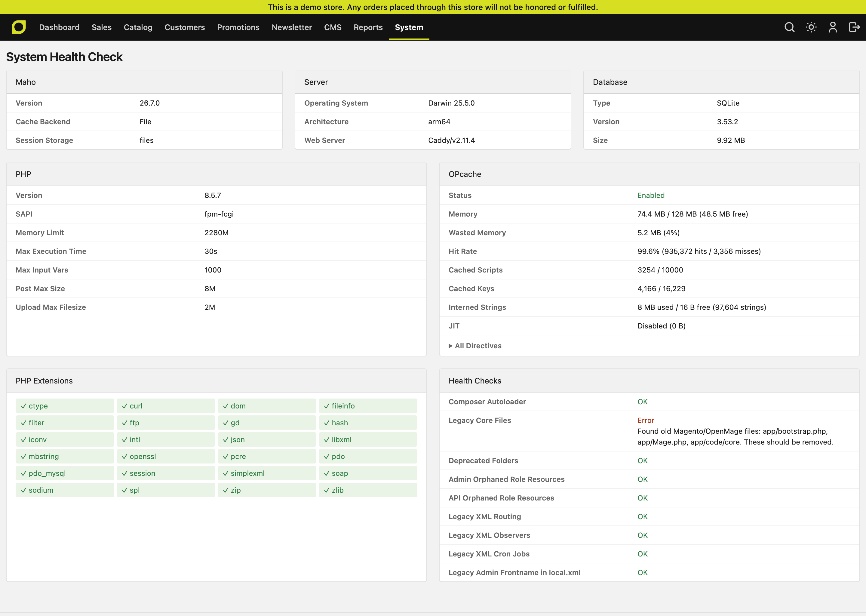Open the Promotions menu
The width and height of the screenshot is (866, 616).
point(238,27)
